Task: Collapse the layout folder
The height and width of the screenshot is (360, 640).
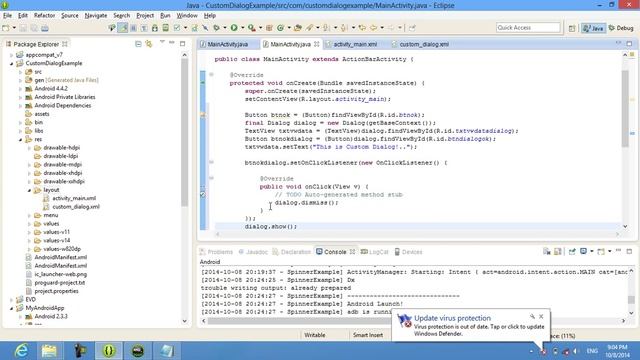Action: click(29, 190)
